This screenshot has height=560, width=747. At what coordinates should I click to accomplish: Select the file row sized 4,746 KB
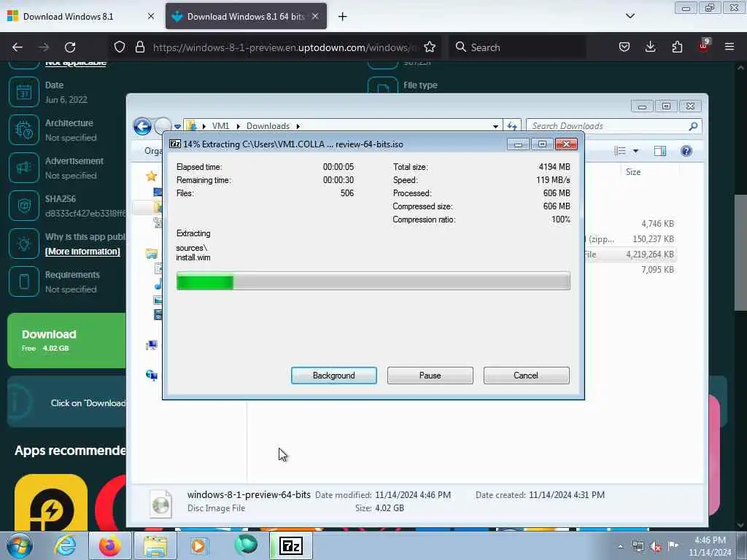point(630,224)
